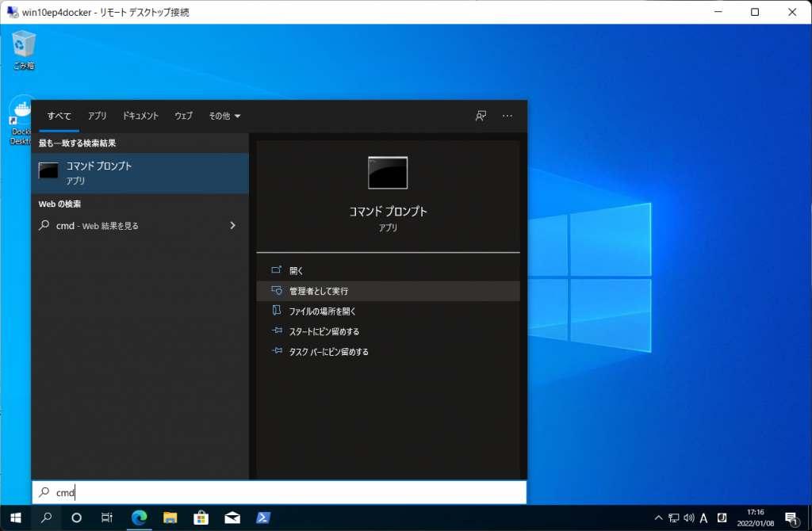This screenshot has height=531, width=812.
Task: Choose タスク バーにピン留めする action
Action: pos(388,351)
